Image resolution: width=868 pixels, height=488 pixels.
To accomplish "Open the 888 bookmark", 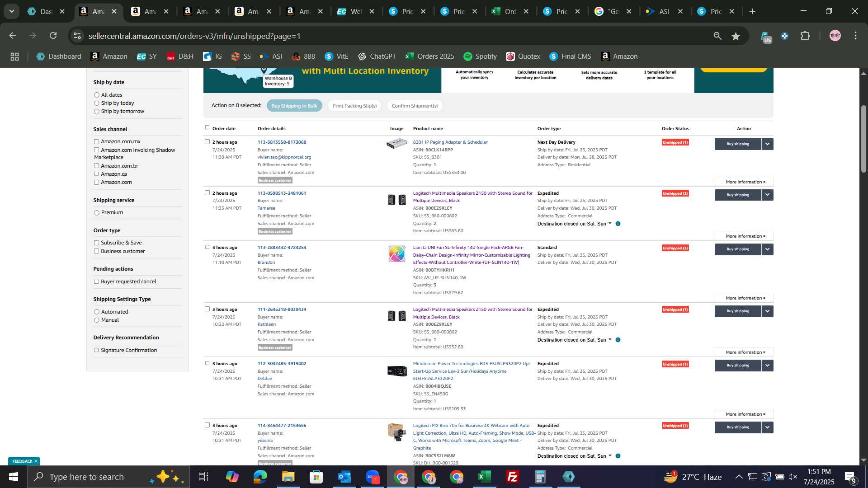I will coord(303,56).
